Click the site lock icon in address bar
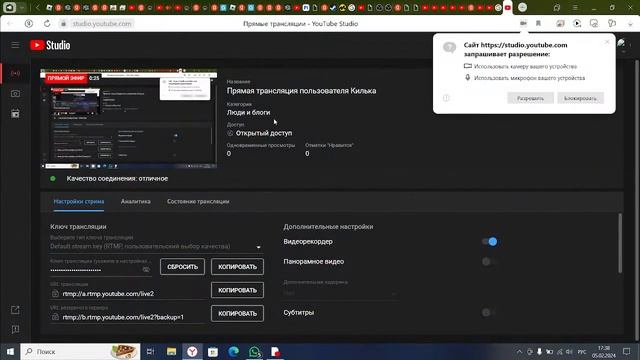 coord(63,24)
